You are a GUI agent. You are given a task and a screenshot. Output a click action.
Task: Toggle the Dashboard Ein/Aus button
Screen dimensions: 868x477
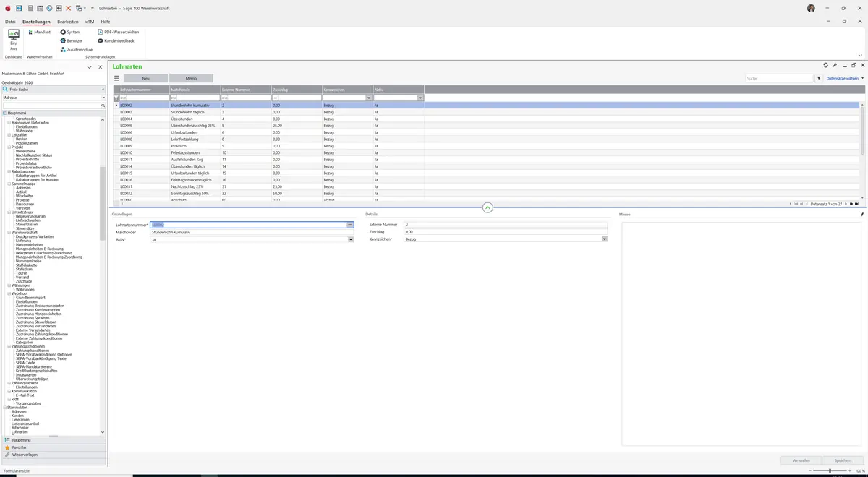(x=14, y=39)
